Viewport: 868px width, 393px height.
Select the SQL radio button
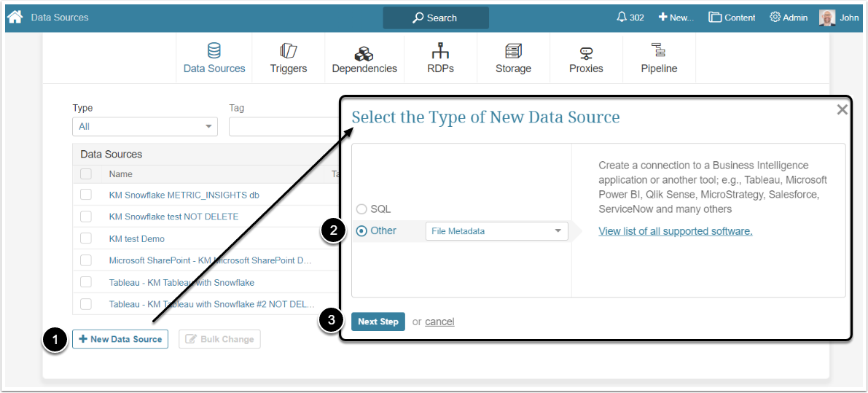point(361,209)
